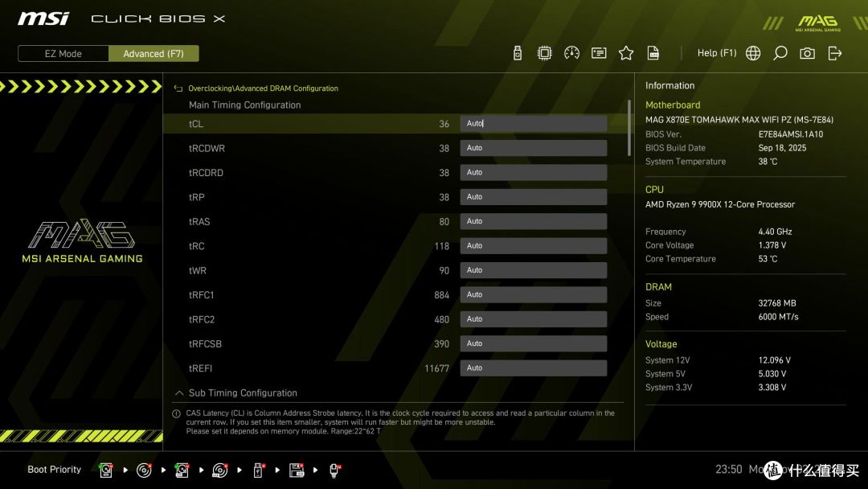Viewport: 868px width, 489px height.
Task: Open the log file document icon
Action: tap(653, 53)
